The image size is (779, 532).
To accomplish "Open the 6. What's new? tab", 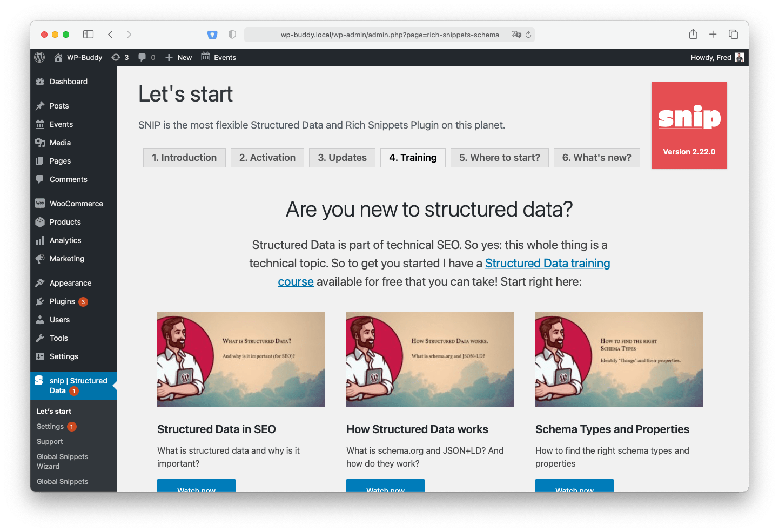I will (x=596, y=157).
